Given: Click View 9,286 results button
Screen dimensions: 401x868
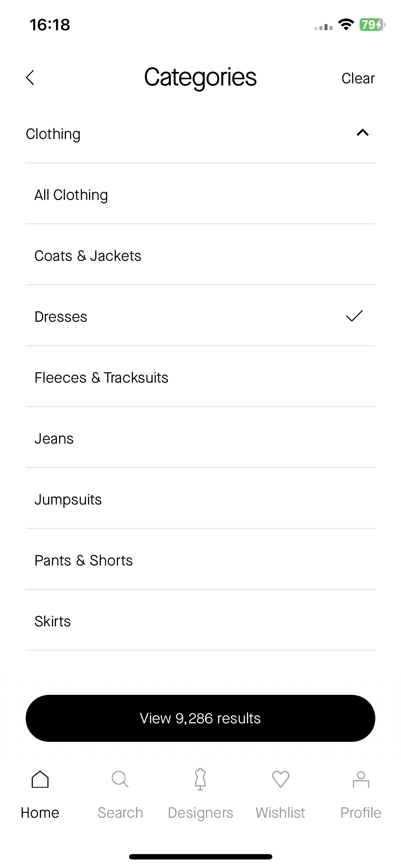Looking at the screenshot, I should [x=200, y=718].
